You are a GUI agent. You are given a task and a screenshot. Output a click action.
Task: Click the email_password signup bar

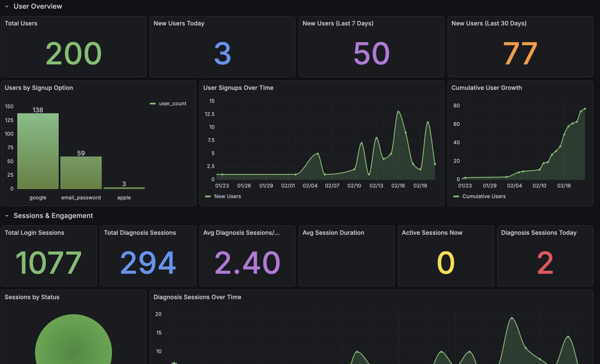(x=81, y=173)
